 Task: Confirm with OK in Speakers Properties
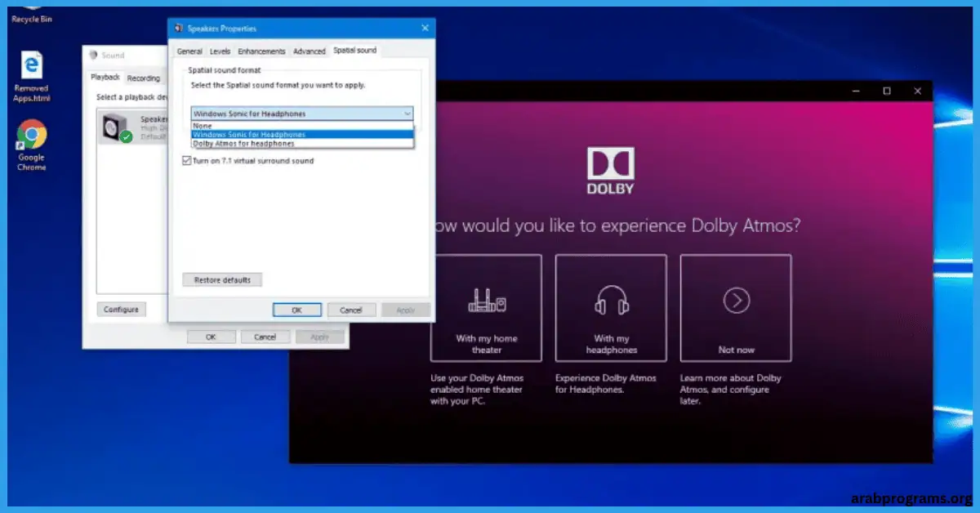(296, 310)
